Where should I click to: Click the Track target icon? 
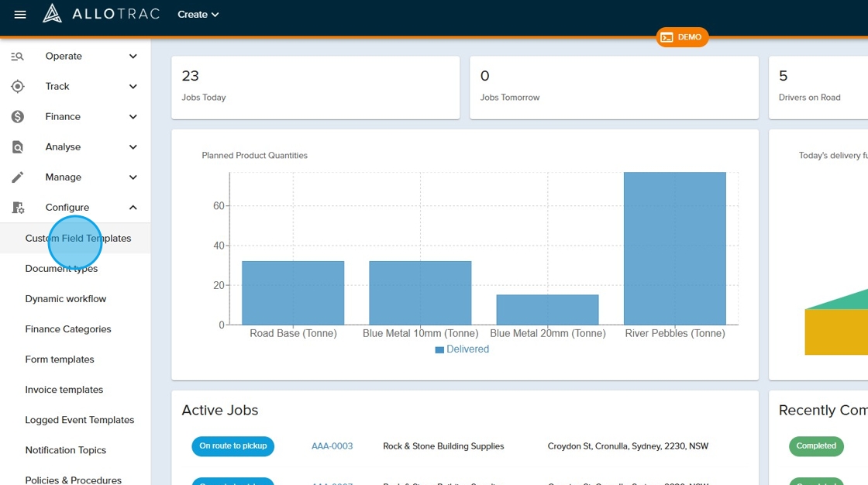18,87
